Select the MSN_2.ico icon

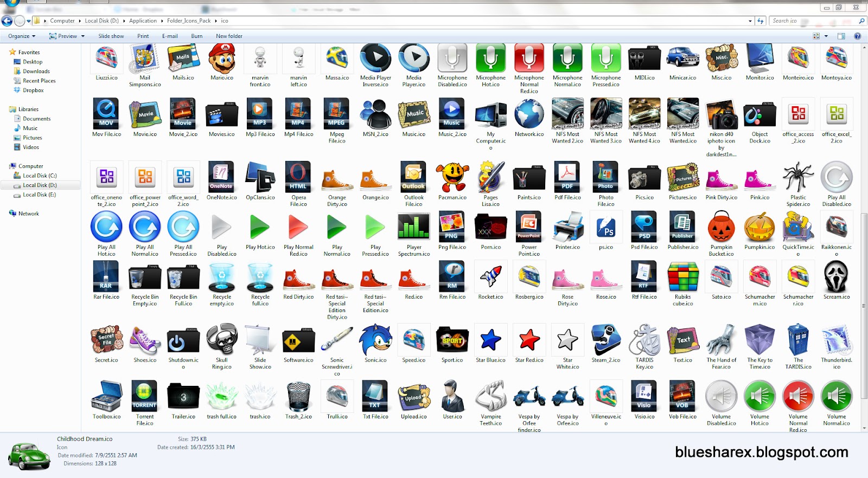point(375,114)
